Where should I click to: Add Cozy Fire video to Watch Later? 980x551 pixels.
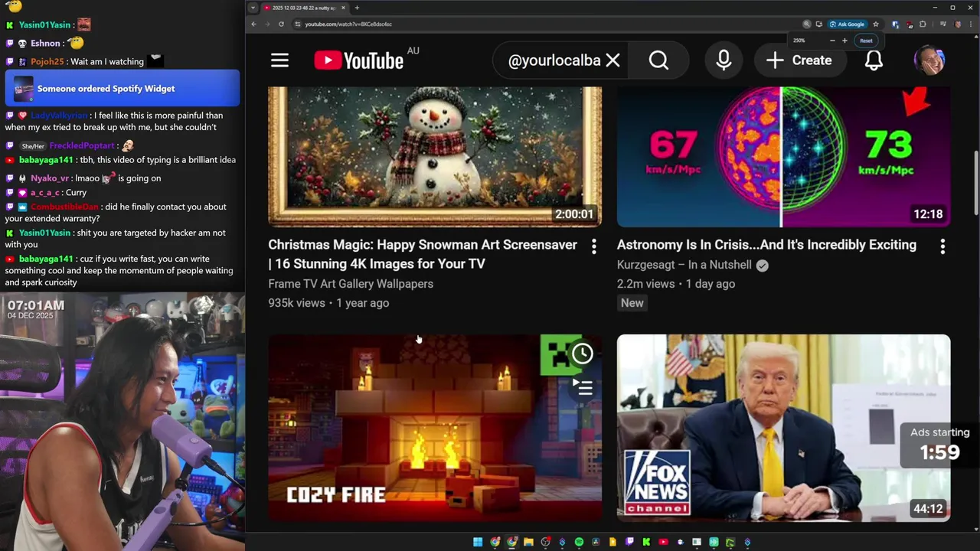click(x=583, y=354)
